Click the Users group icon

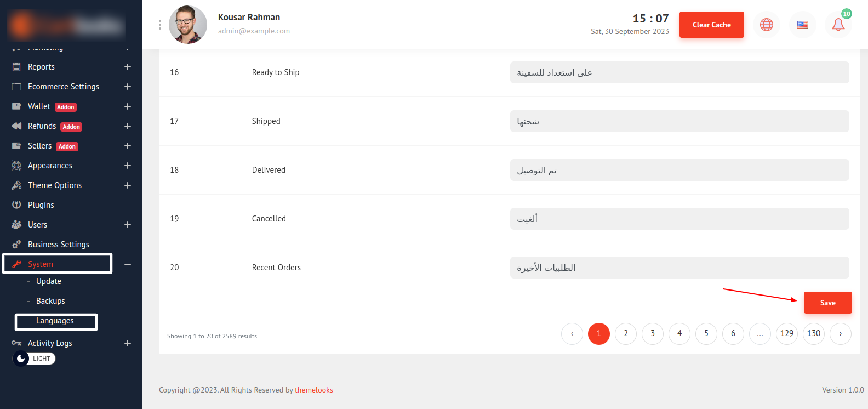pos(16,225)
